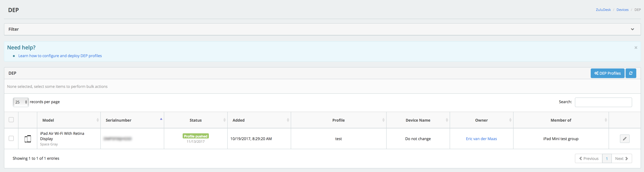Click the added date 10/19/2017, 8:29:20 AM
This screenshot has height=172, width=644.
point(251,139)
